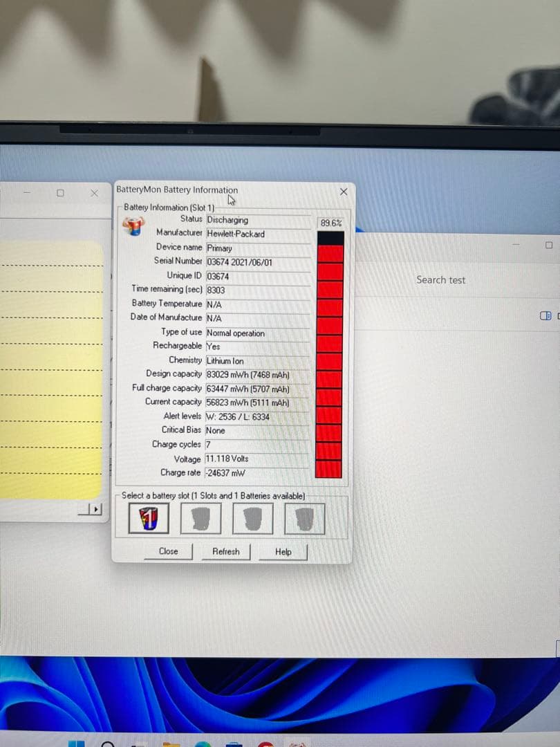Close the left background window

pyautogui.click(x=94, y=193)
